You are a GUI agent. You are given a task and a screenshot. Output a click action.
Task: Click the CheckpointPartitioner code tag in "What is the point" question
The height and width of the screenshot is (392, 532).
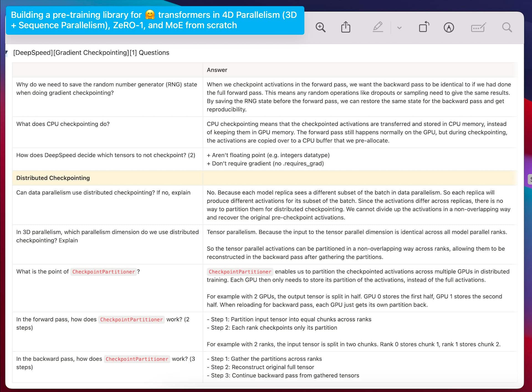pos(103,272)
